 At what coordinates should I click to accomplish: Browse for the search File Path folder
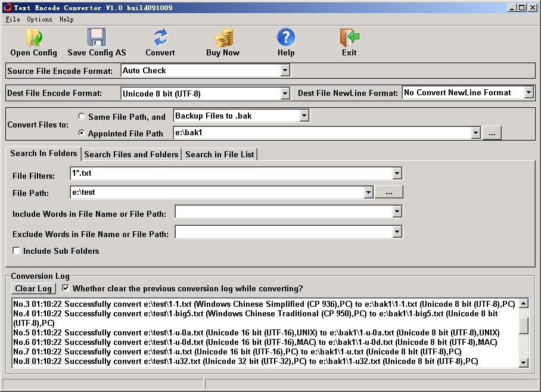point(389,192)
